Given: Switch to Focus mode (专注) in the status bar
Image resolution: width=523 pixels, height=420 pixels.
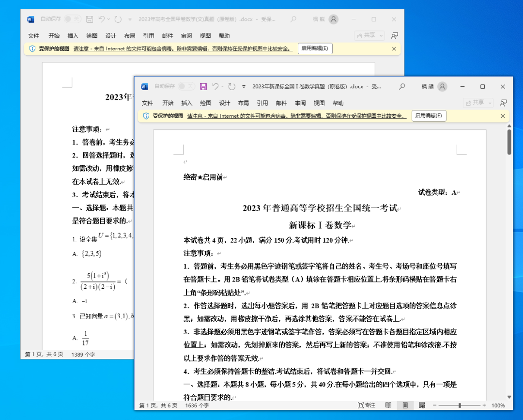Looking at the screenshot, I should (367, 405).
